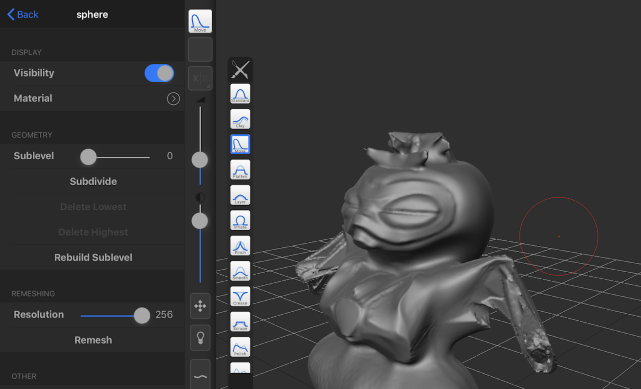Image resolution: width=641 pixels, height=389 pixels.
Task: Click Rebuild Sublevel
Action: click(x=93, y=257)
